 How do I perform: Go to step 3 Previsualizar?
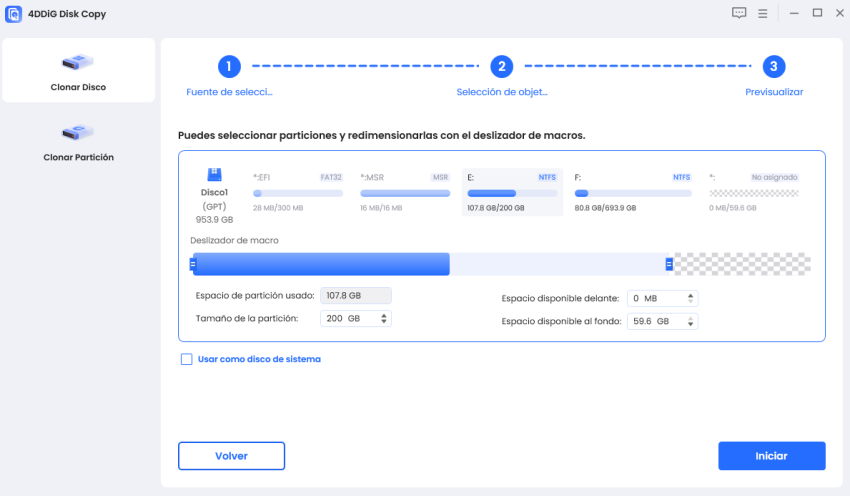(773, 67)
